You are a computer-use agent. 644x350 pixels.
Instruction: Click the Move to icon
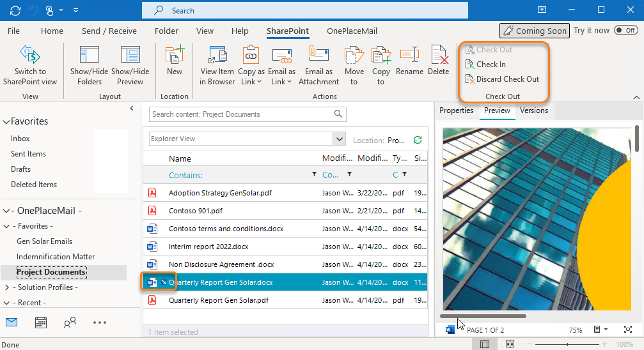click(x=354, y=54)
